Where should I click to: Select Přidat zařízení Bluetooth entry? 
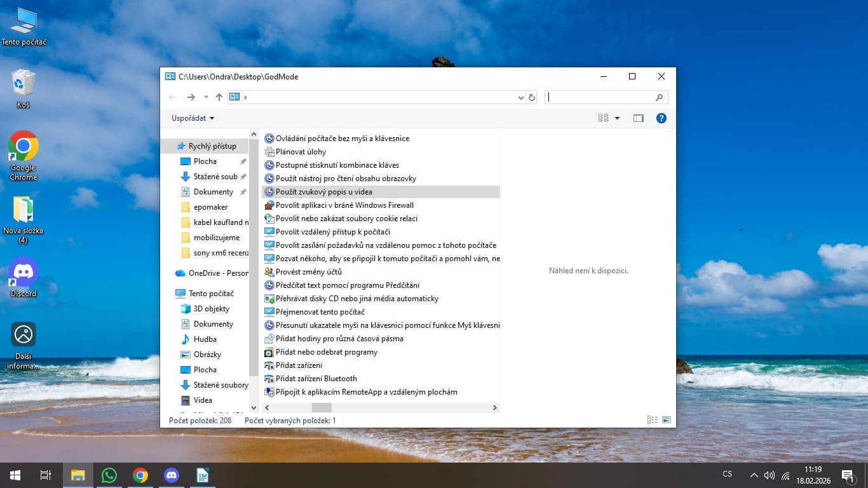point(316,379)
